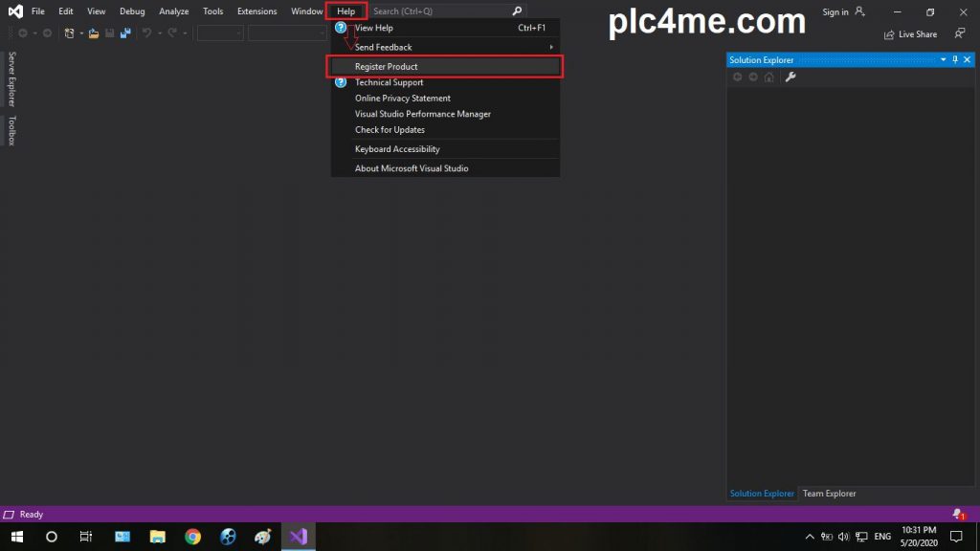Open the collapsed Toolbox side tab
Viewport: 980px width, 551px height.
[12, 131]
